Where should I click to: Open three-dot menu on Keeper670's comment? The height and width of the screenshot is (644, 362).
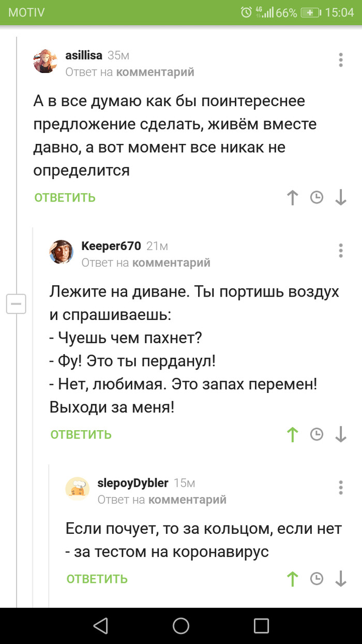[x=341, y=250]
